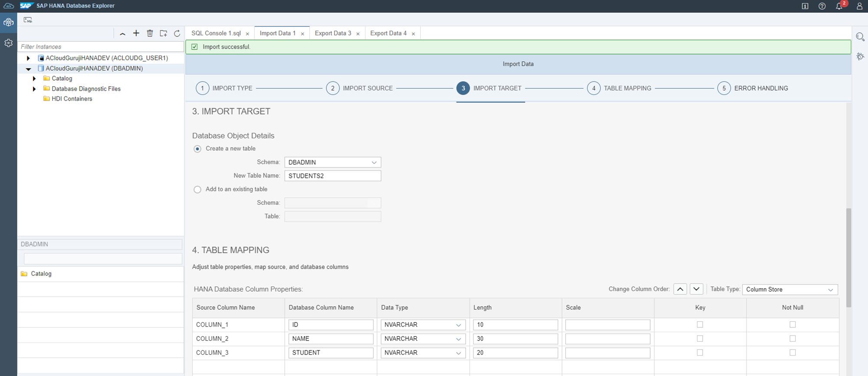Check the Key checkbox for ID column
The image size is (868, 376).
tap(700, 324)
